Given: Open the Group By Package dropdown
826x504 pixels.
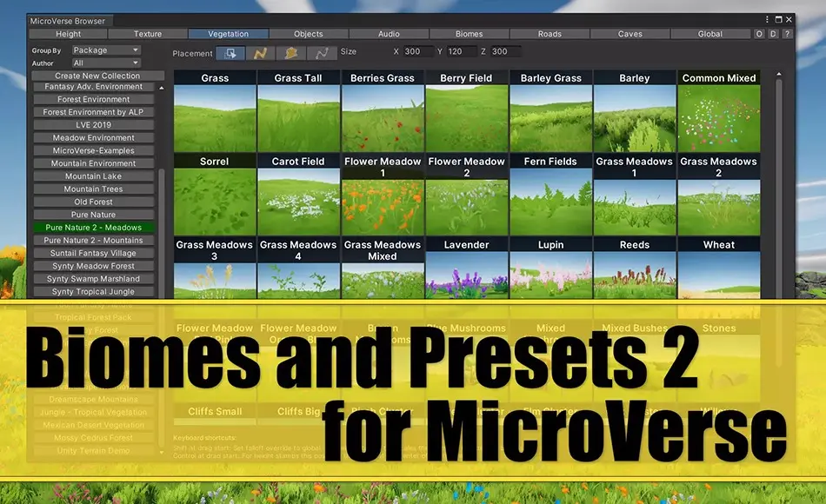Looking at the screenshot, I should click(106, 50).
